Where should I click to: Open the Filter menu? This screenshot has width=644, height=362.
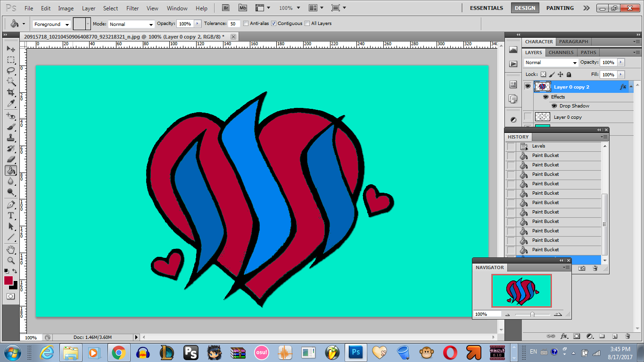click(133, 8)
